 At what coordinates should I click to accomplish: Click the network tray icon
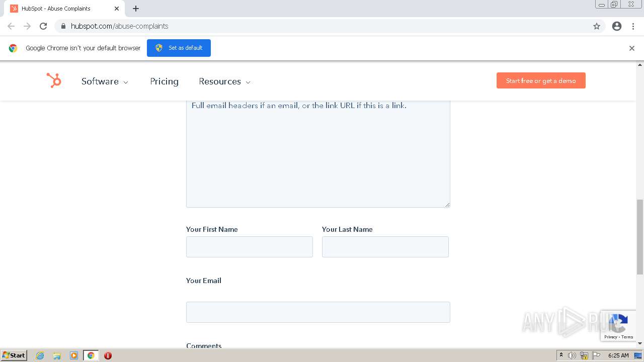[584, 355]
